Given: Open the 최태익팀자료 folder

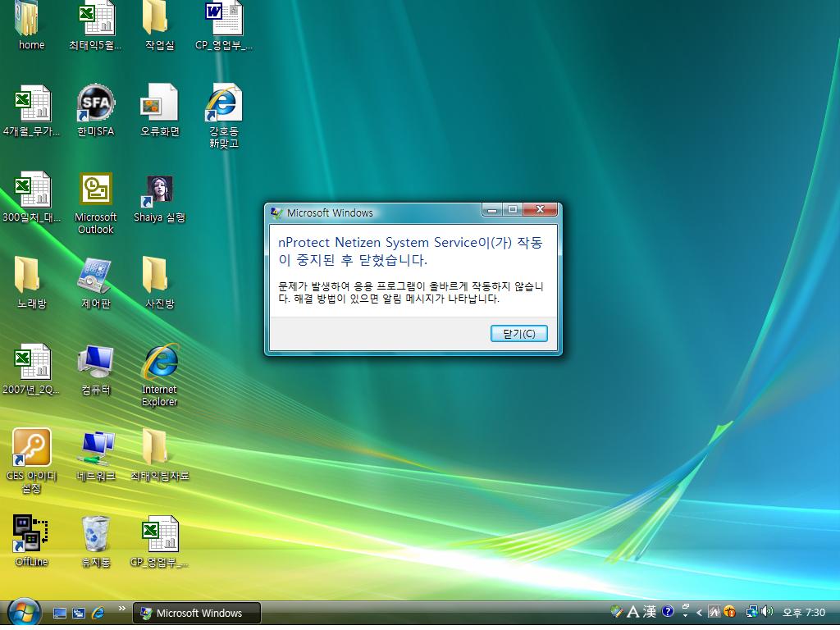Looking at the screenshot, I should click(x=159, y=454).
